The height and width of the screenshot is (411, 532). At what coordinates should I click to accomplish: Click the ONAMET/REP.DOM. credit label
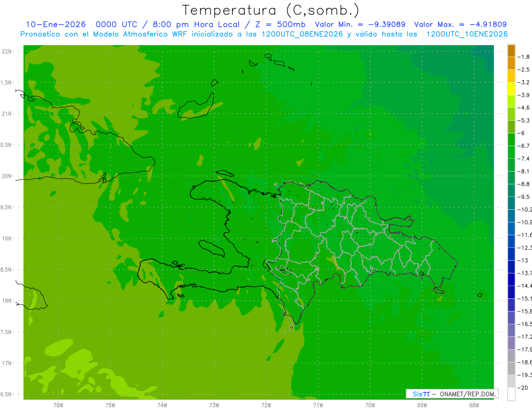click(x=468, y=394)
